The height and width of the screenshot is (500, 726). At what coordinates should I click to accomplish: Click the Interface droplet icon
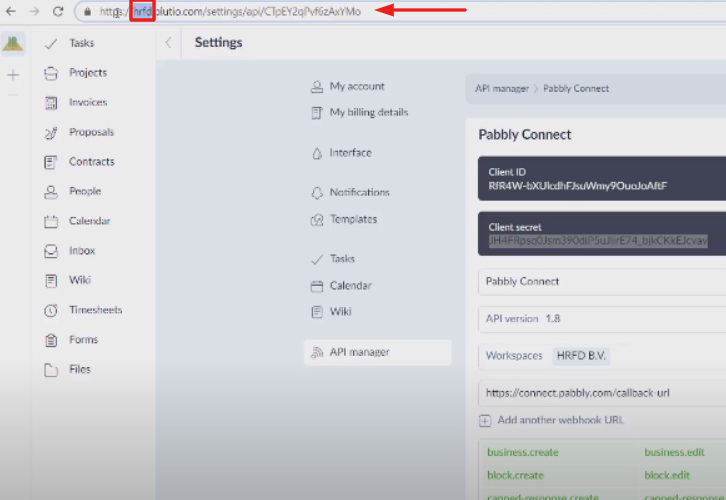tap(317, 154)
